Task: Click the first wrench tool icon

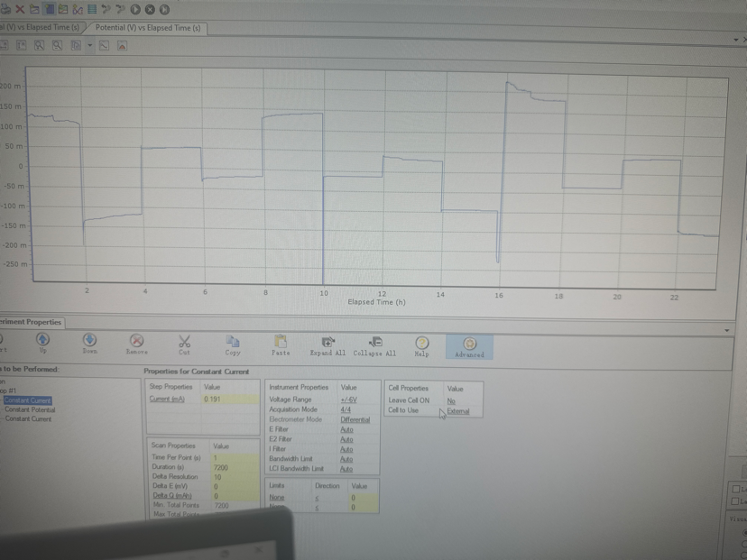Action: [x=106, y=9]
